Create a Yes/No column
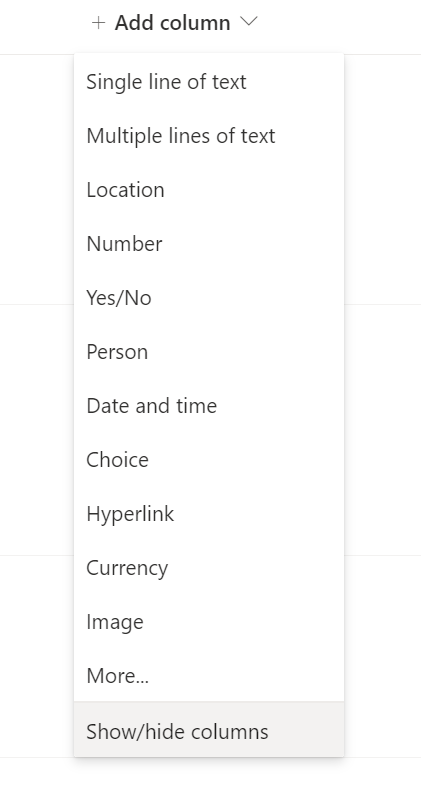The image size is (421, 800). pos(209,298)
